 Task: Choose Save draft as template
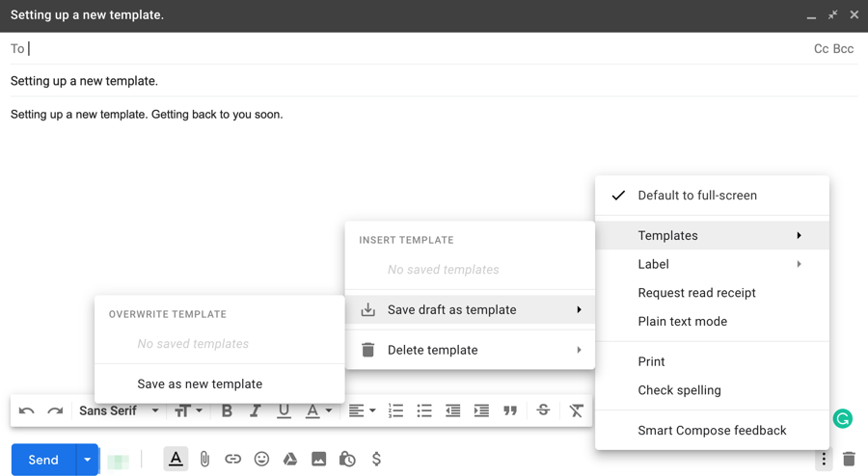coord(470,309)
